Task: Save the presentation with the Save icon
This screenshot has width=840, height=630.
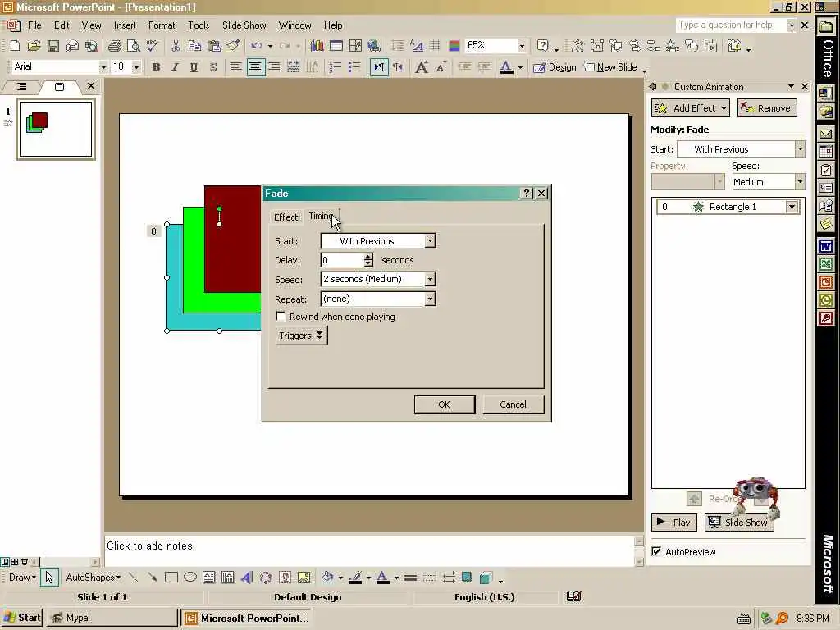Action: coord(52,46)
